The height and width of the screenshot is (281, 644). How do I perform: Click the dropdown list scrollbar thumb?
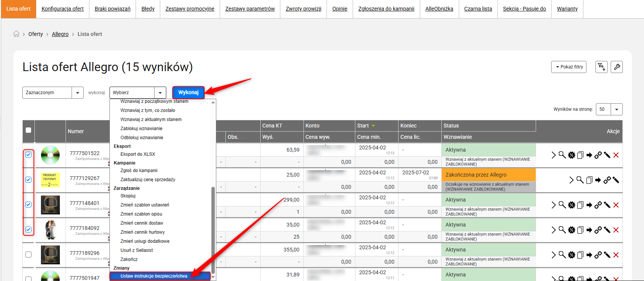pos(213,230)
